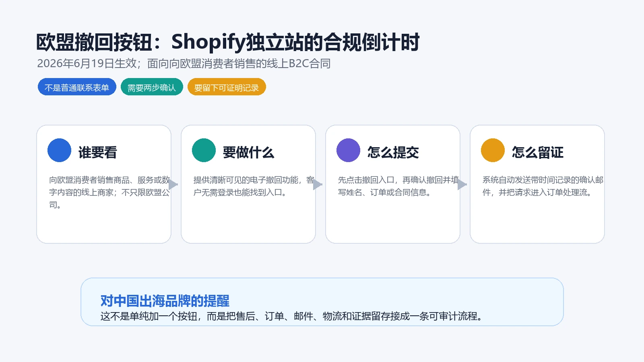The image size is (644, 362).
Task: Click the orange 要留下可证明记录 pill tag
Action: pyautogui.click(x=227, y=87)
